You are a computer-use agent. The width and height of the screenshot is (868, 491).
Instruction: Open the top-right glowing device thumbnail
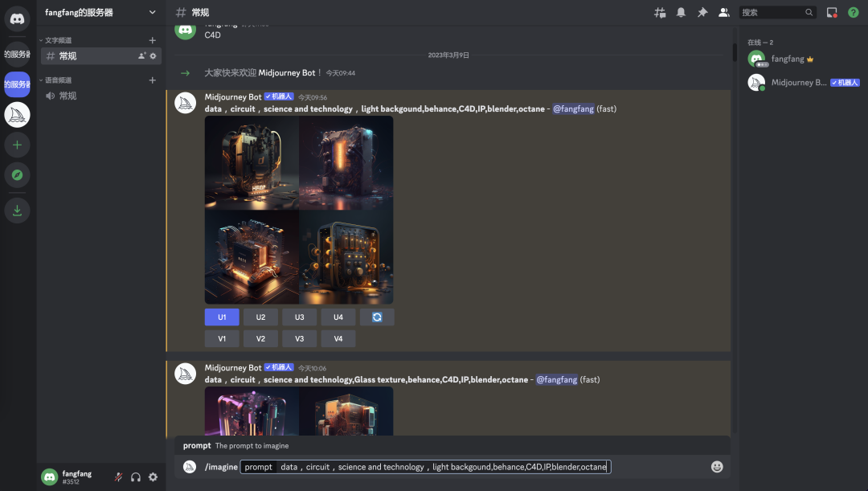pos(346,163)
